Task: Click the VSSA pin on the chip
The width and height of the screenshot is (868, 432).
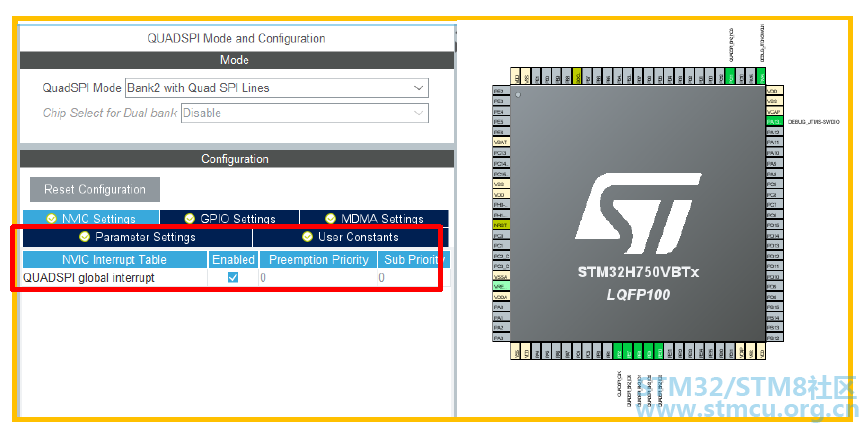Action: point(502,276)
